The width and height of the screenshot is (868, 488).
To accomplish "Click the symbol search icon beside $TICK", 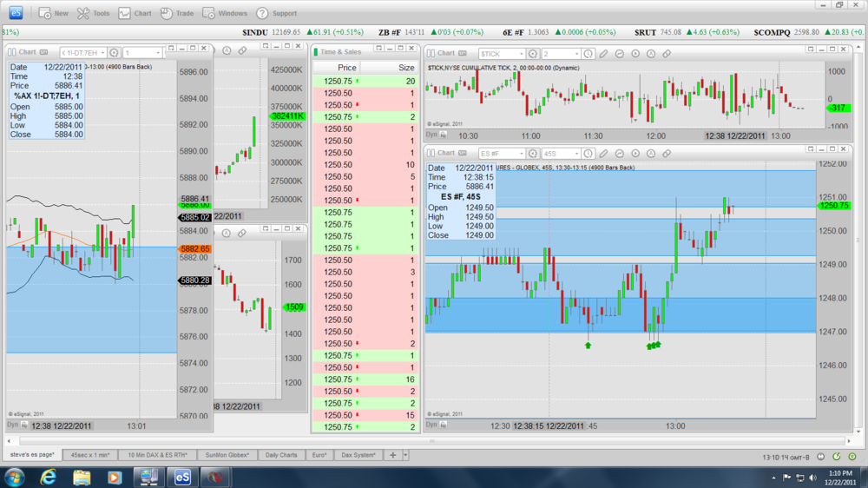I will tap(533, 54).
